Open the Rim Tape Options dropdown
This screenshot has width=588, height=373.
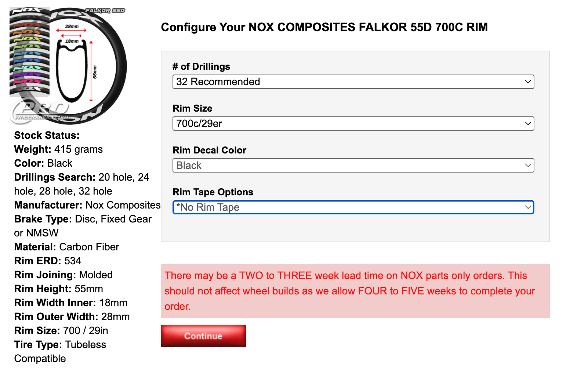coord(353,207)
